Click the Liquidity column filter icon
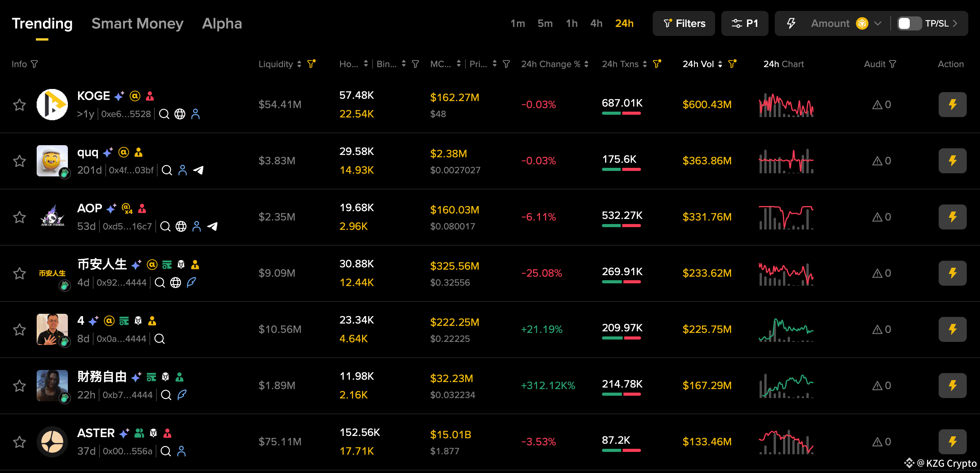The width and height of the screenshot is (980, 473). tap(311, 64)
